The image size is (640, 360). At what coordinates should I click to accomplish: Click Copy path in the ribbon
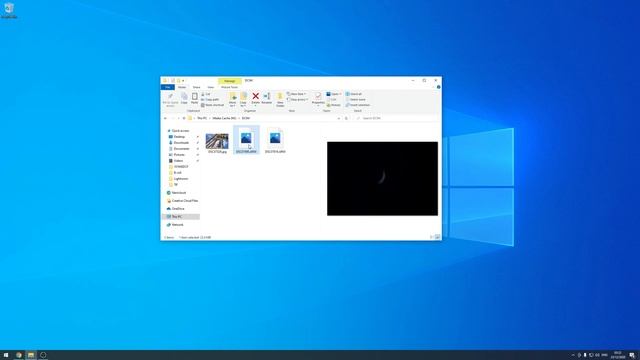210,100
